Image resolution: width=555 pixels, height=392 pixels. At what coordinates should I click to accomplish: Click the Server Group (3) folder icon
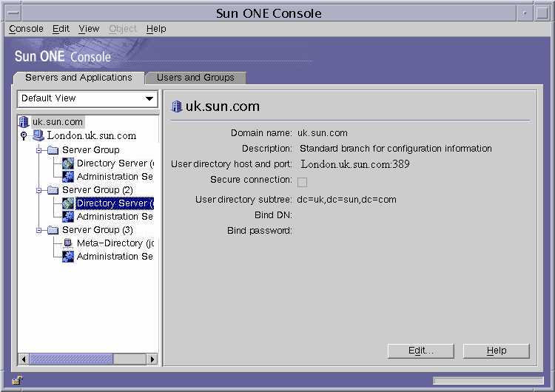pos(53,230)
